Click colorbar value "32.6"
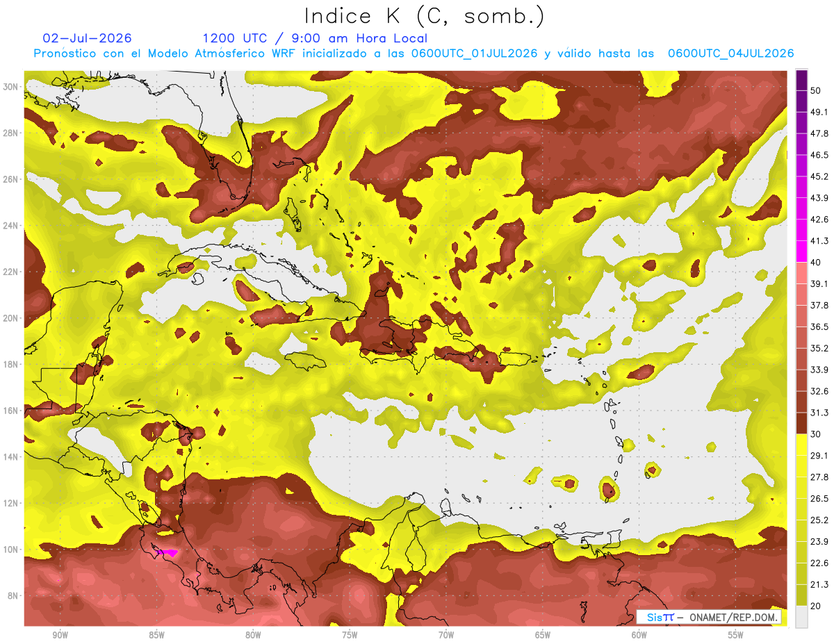This screenshot has height=644, width=834. 819,391
